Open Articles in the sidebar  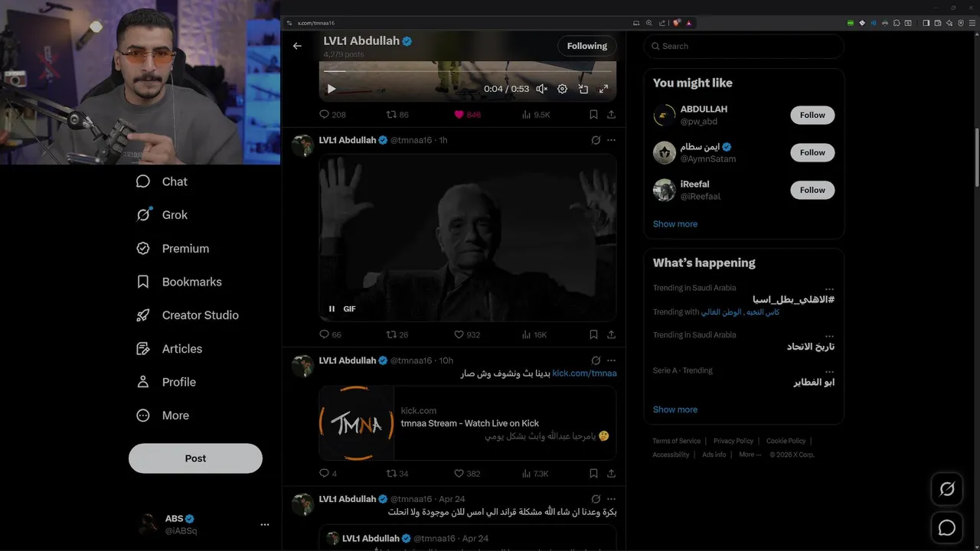point(169,349)
